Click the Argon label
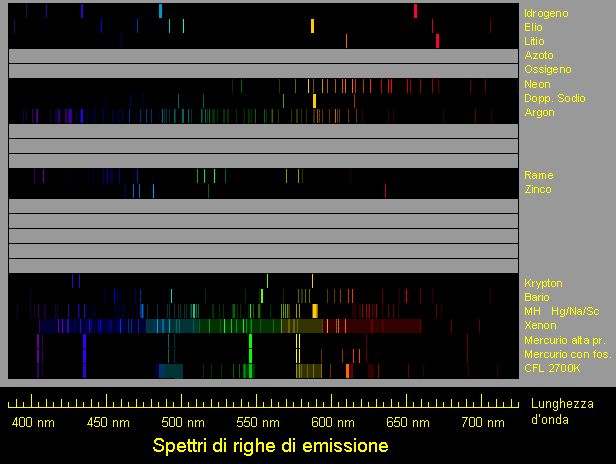This screenshot has width=616, height=464. (539, 112)
